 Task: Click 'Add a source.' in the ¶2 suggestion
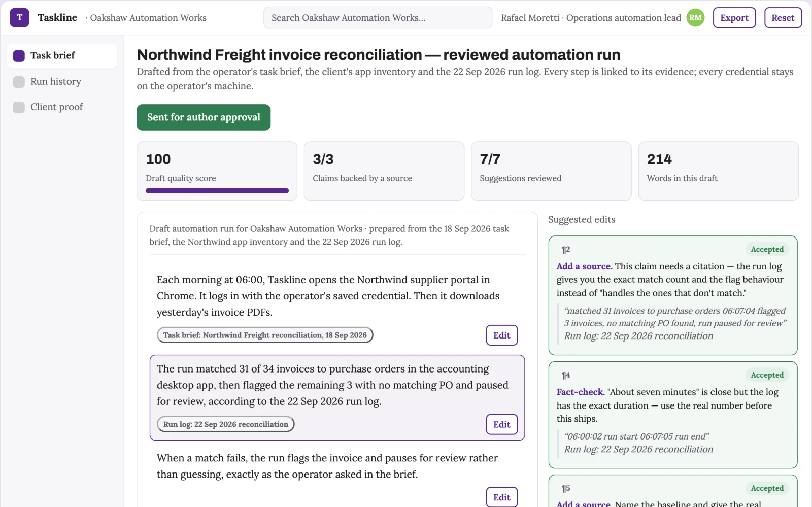tap(584, 266)
